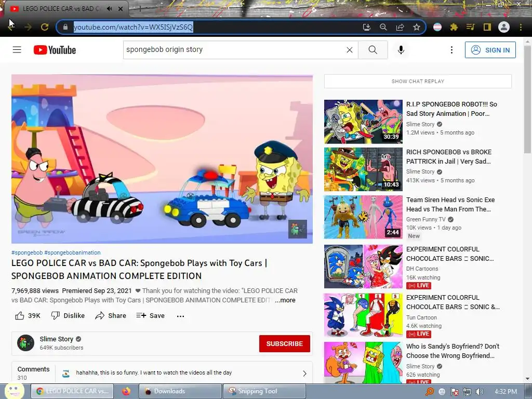Screen dimensions: 532x399
Task: Open a new browser tab
Action: point(140,9)
